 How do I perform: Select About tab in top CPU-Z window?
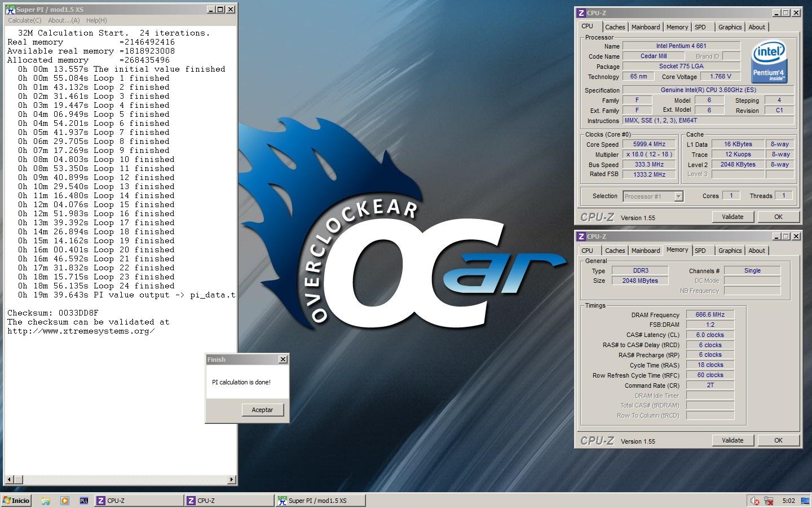tap(757, 27)
